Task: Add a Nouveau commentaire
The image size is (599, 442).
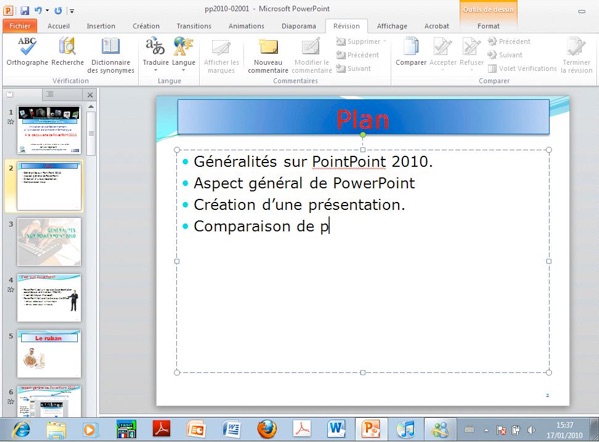Action: point(268,56)
